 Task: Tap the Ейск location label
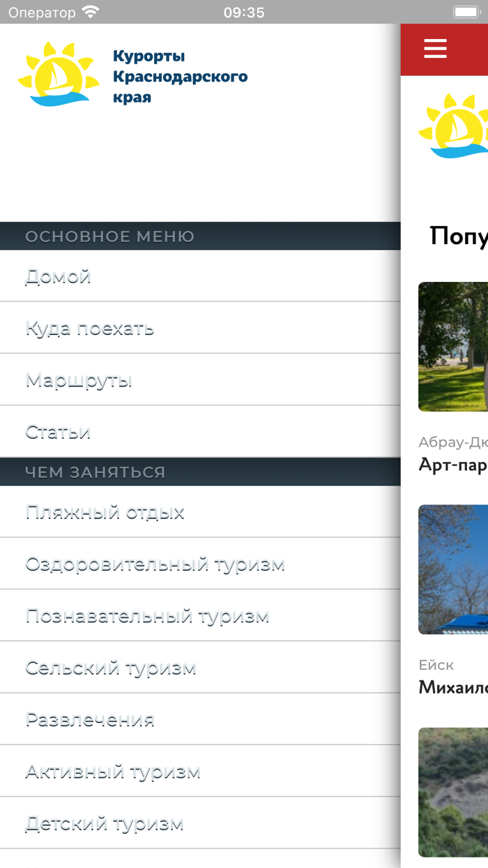point(436,665)
